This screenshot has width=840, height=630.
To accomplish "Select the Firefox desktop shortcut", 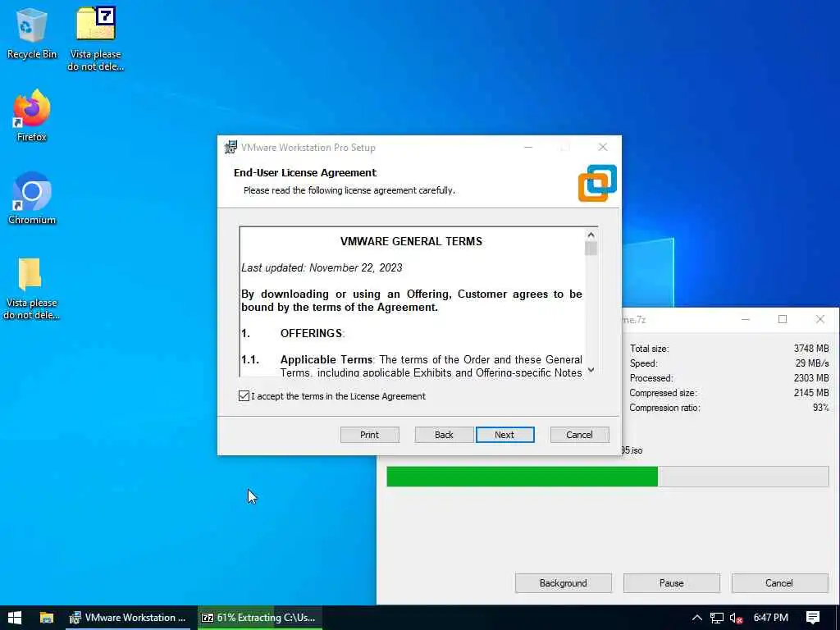I will click(32, 115).
